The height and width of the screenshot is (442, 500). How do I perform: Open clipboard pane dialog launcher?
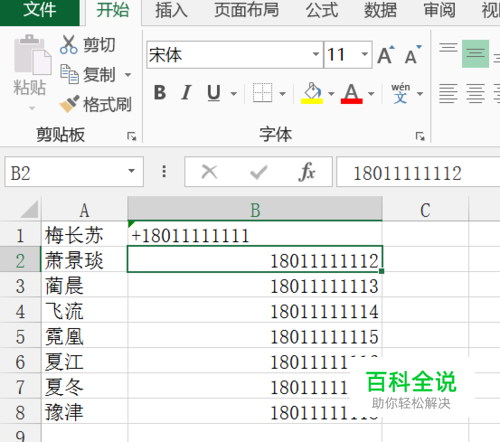(x=132, y=136)
